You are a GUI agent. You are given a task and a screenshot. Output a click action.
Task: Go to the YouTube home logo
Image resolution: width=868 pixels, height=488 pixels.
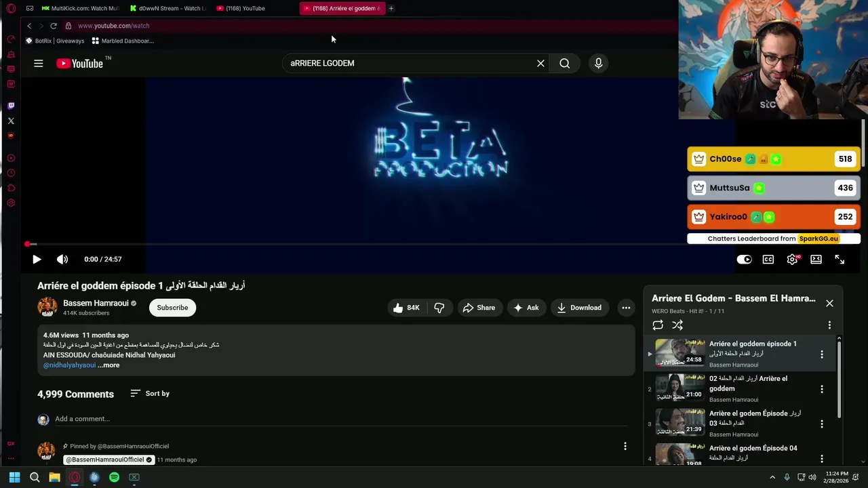[79, 64]
